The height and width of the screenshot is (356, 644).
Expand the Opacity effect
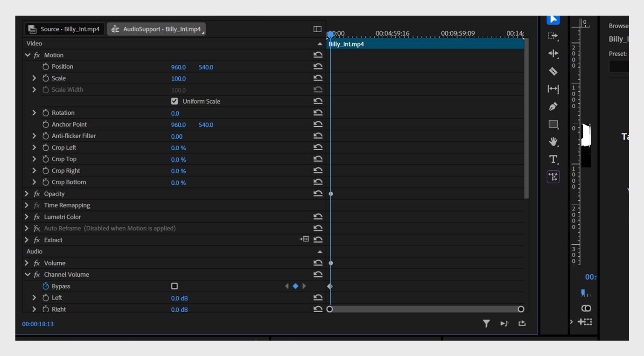pyautogui.click(x=27, y=193)
